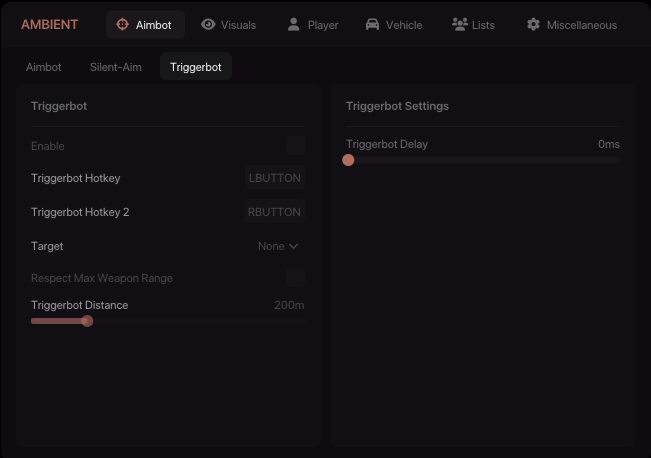Viewport: 651px width, 458px height.
Task: Click the unfilled end of the Triggerbot Distance track
Action: (x=298, y=321)
